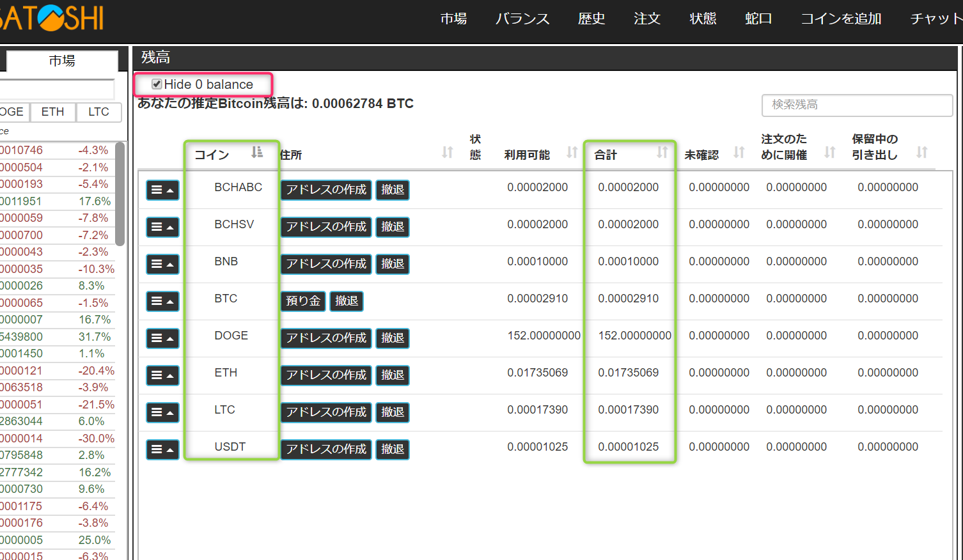Open the BCHSV row menu dropdown

click(x=162, y=227)
